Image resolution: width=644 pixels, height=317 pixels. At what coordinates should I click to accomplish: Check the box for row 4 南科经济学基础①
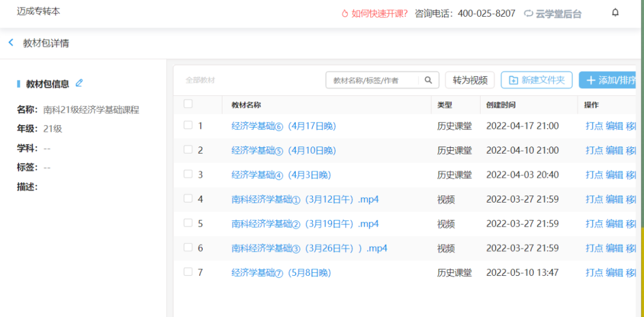pyautogui.click(x=188, y=199)
